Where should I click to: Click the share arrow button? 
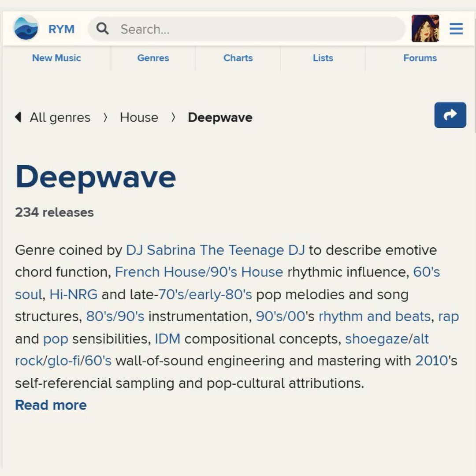pos(450,115)
